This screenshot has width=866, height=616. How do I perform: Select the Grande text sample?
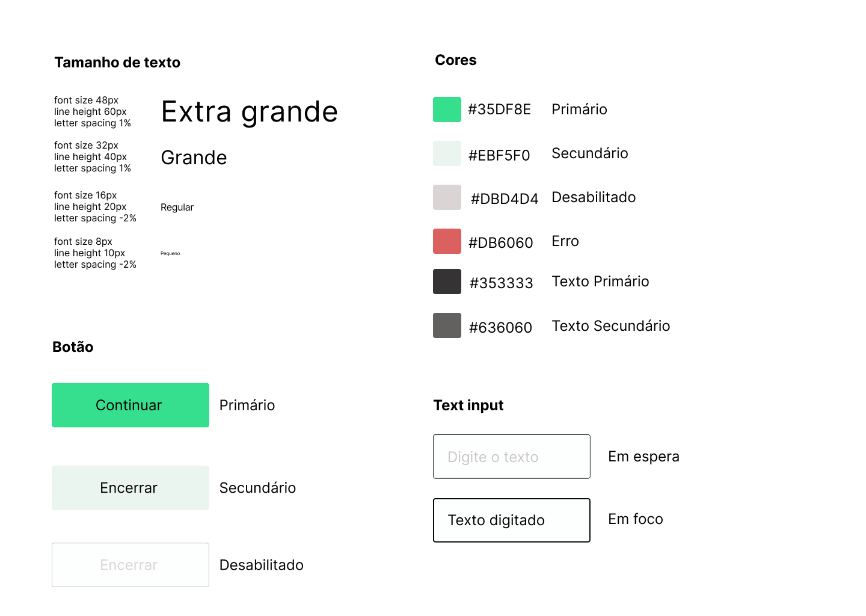pyautogui.click(x=194, y=158)
